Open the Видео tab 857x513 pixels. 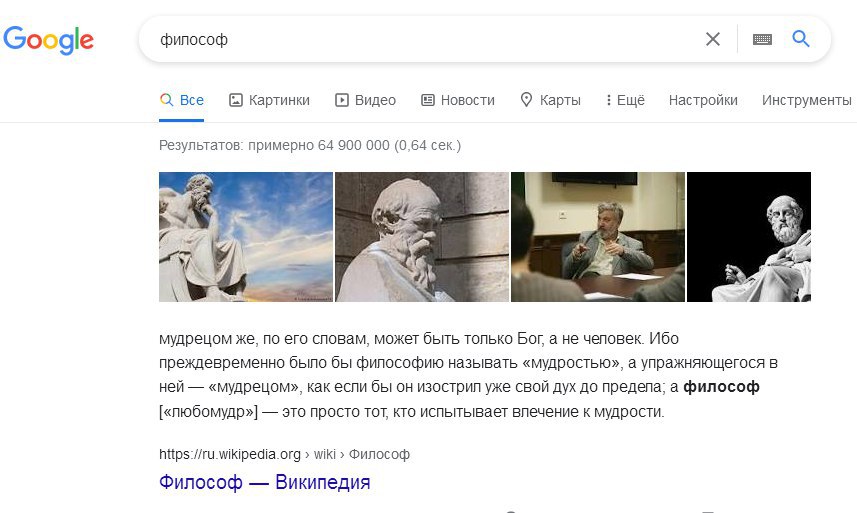point(365,100)
